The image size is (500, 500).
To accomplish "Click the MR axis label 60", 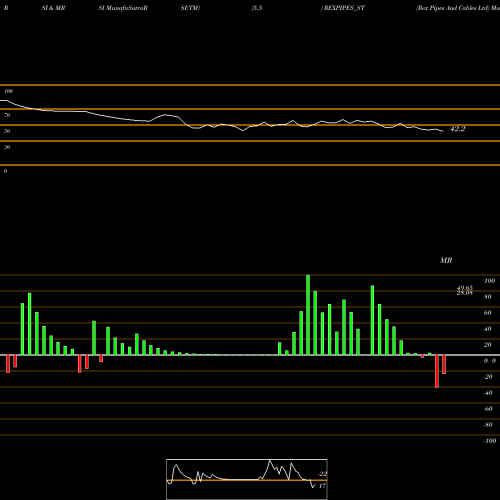I will coord(487,313).
